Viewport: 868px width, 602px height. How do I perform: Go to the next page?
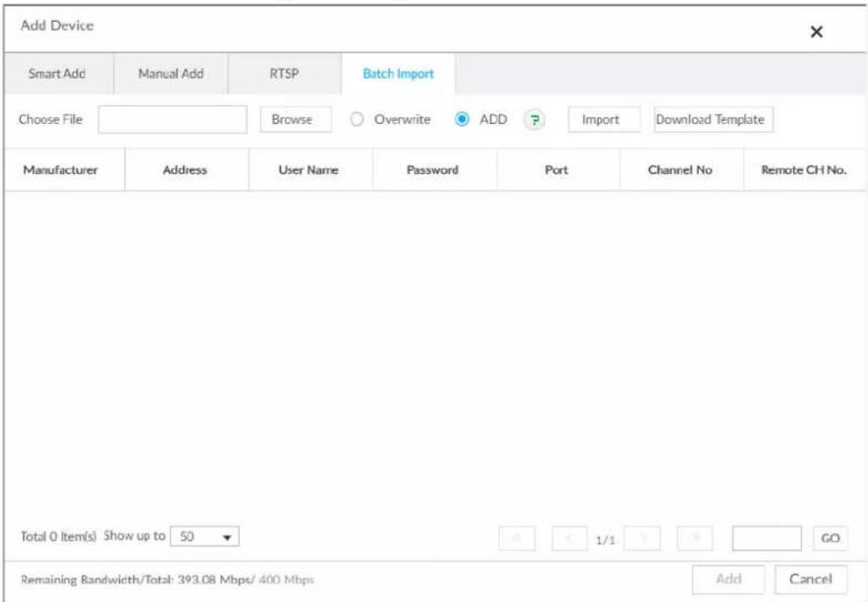click(x=642, y=538)
